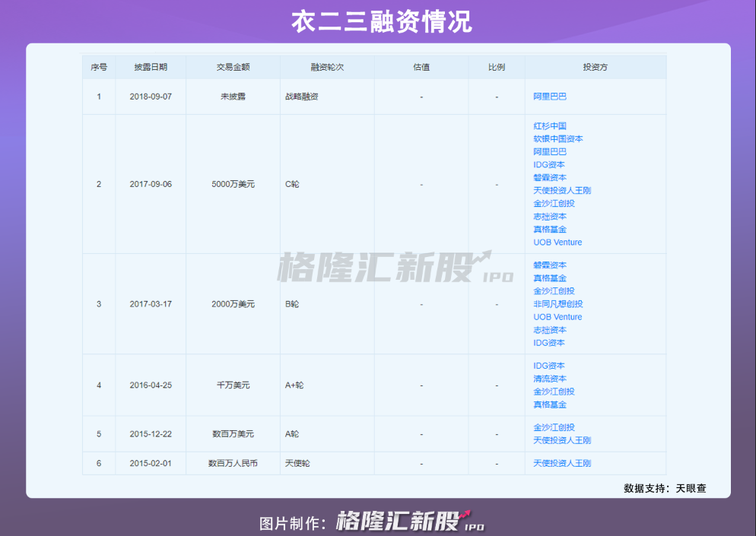The width and height of the screenshot is (756, 536).
Task: Open IDG资本 link in the A+轮 row
Action: coord(548,366)
